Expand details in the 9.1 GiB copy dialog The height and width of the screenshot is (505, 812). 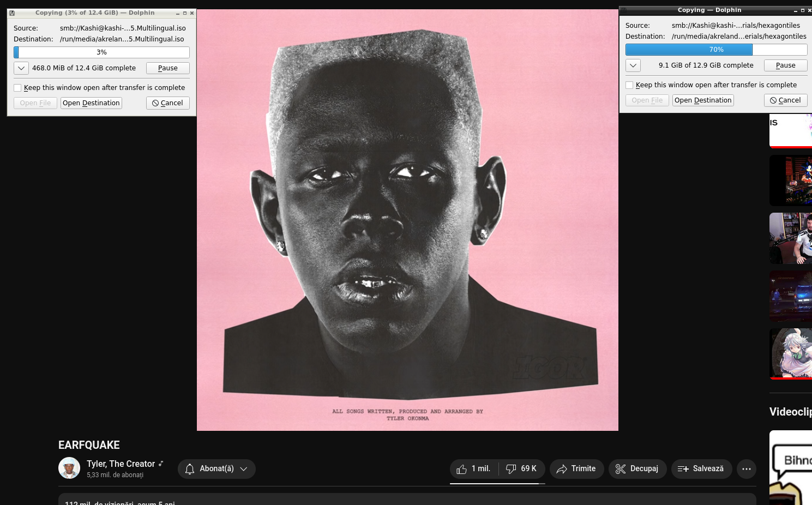tap(633, 65)
